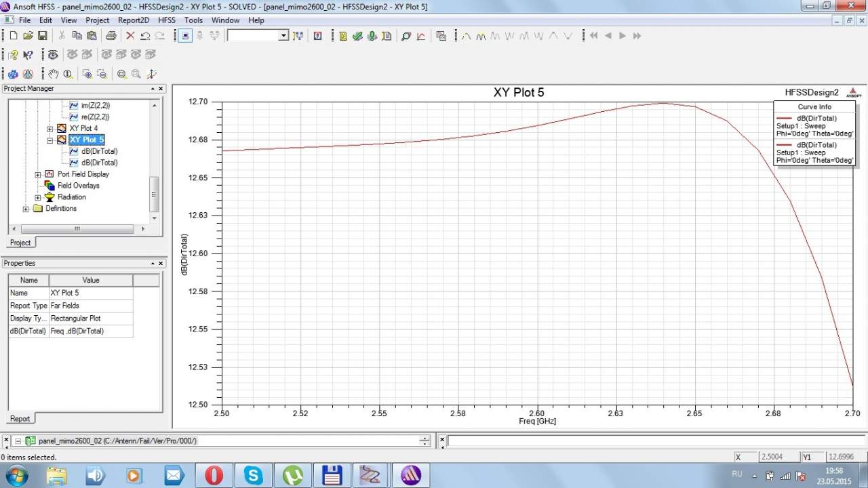The image size is (868, 488).
Task: Open the toolbar combo box dropdown
Action: pos(283,36)
